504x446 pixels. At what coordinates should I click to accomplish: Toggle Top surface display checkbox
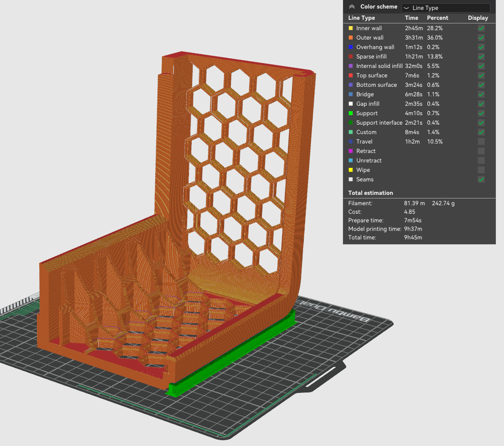tap(481, 76)
